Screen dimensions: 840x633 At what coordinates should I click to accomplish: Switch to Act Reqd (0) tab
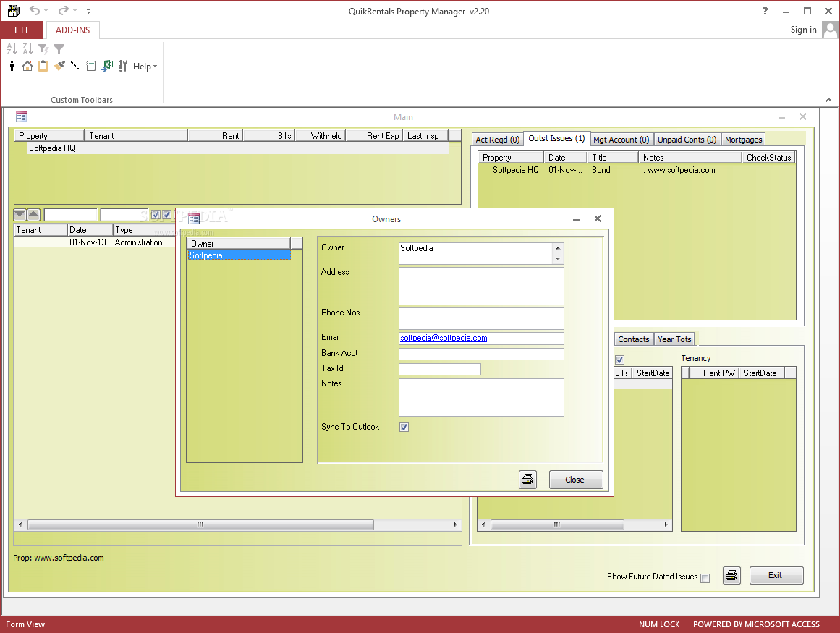point(498,139)
